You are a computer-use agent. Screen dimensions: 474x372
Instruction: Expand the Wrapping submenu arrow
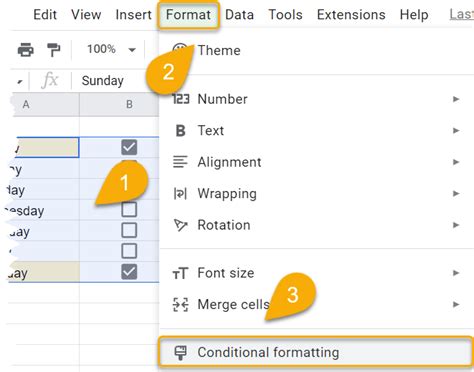pos(456,194)
